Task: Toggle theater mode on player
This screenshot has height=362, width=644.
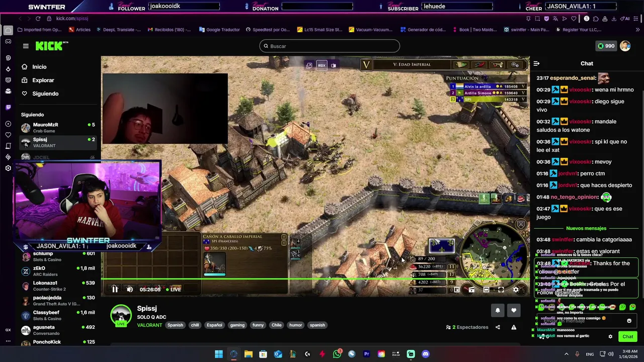Action: 486,290
